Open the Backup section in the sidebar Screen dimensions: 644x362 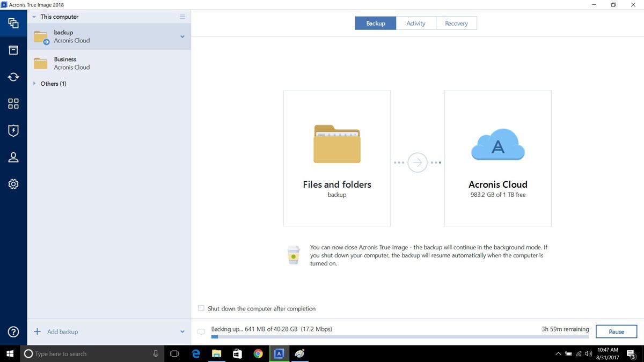[x=13, y=23]
